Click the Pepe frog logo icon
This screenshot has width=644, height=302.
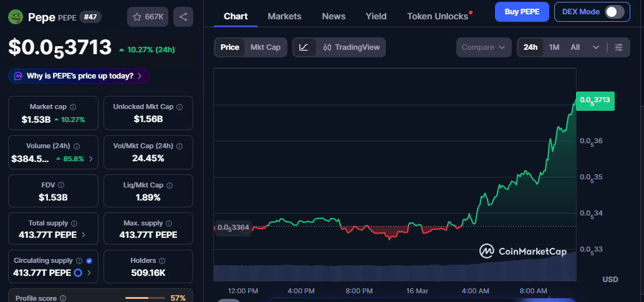point(16,17)
